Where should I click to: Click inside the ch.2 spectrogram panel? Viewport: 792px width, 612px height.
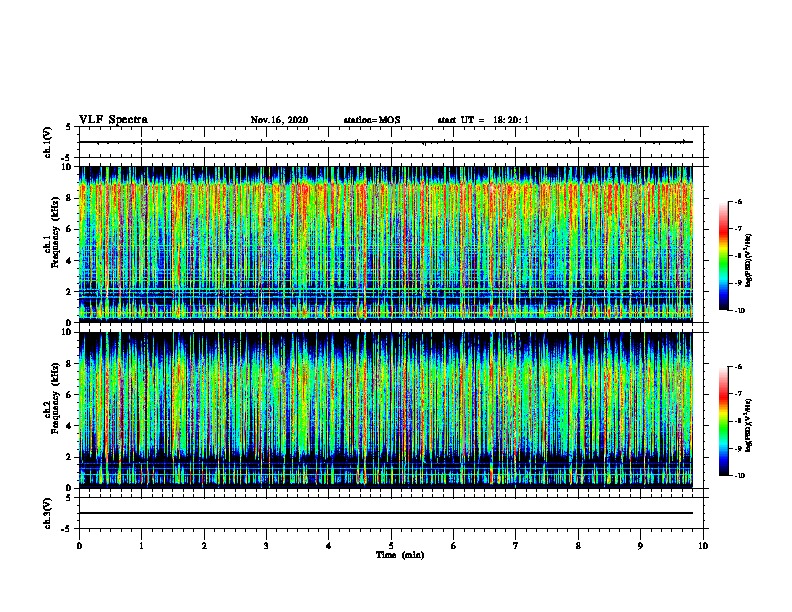point(386,410)
